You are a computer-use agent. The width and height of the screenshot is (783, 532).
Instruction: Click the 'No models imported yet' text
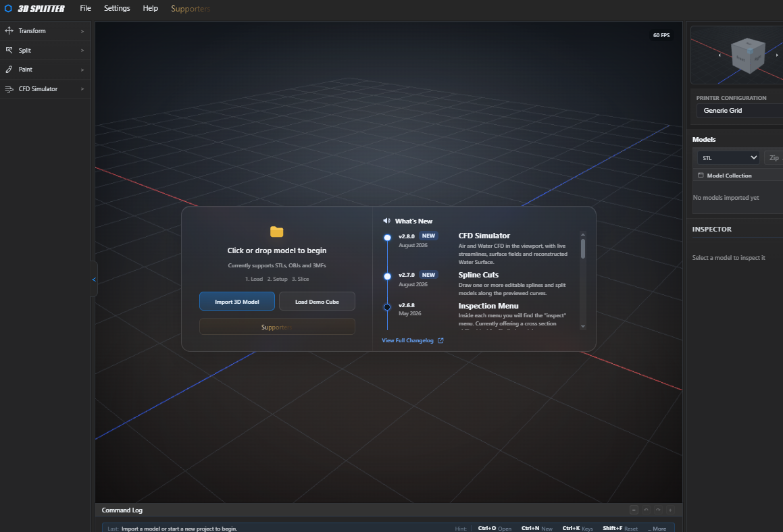[x=726, y=198]
